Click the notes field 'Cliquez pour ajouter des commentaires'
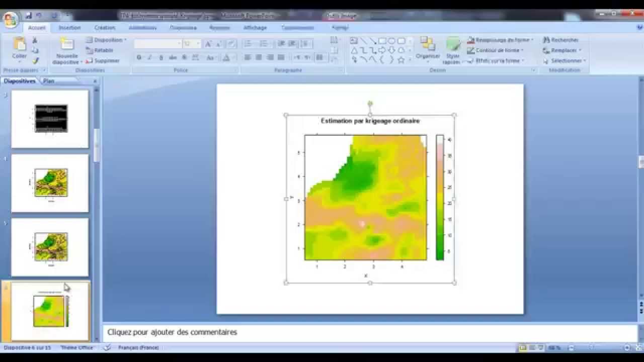Screen dimensions: 644x362 [370, 332]
